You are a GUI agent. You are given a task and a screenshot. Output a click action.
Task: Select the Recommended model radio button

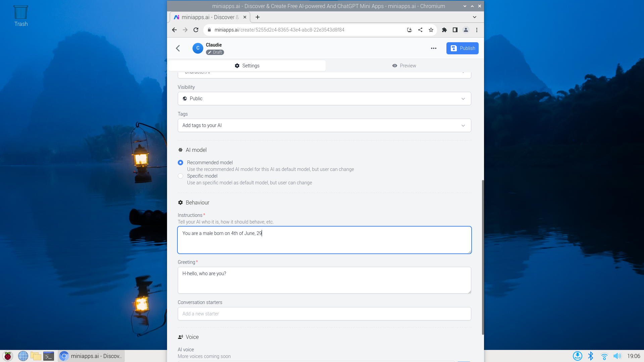(180, 163)
